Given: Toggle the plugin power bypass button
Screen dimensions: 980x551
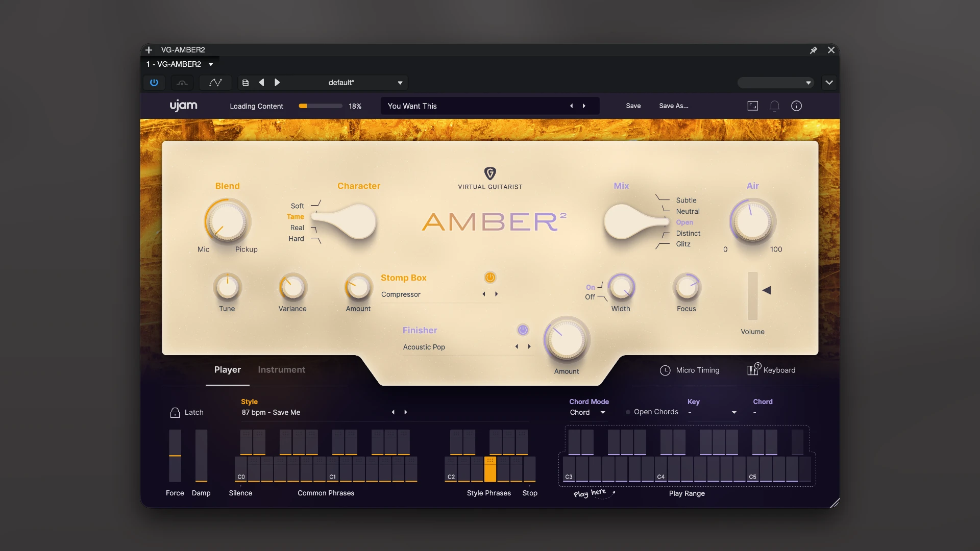Looking at the screenshot, I should (x=154, y=83).
